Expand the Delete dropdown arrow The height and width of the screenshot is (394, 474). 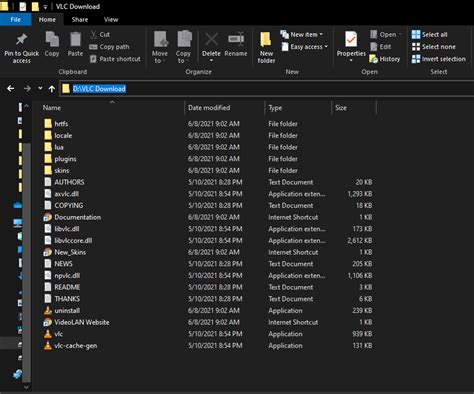click(x=211, y=60)
